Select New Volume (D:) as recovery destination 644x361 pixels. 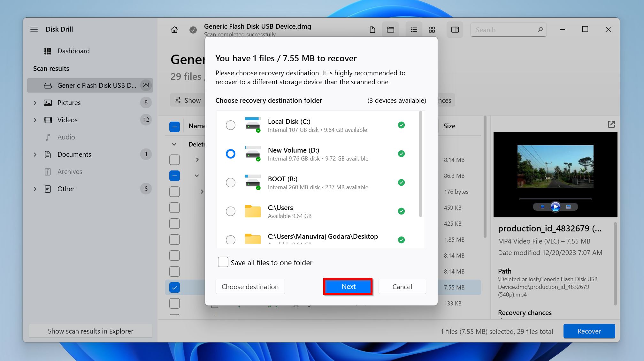pos(230,153)
